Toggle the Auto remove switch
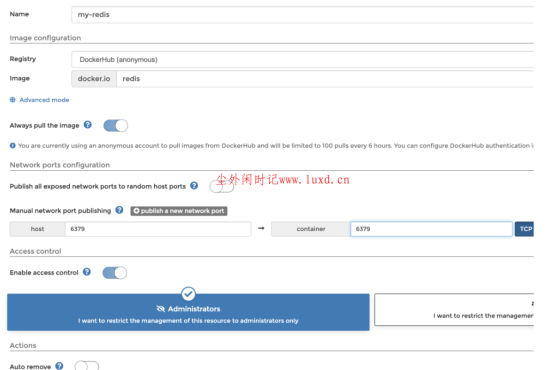Screen dimensions: 554x370 [x=87, y=365]
